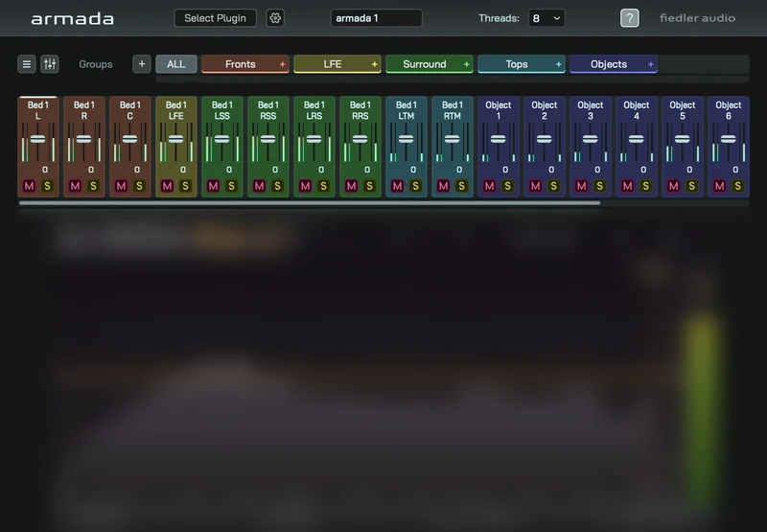This screenshot has width=767, height=532.
Task: Select the Surround group tab
Action: pyautogui.click(x=424, y=64)
